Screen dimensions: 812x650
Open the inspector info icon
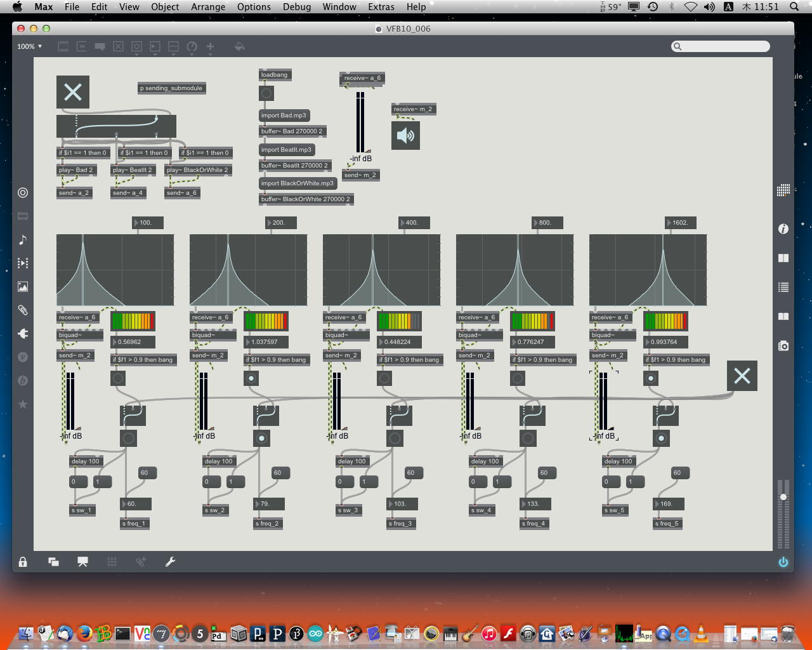(783, 229)
